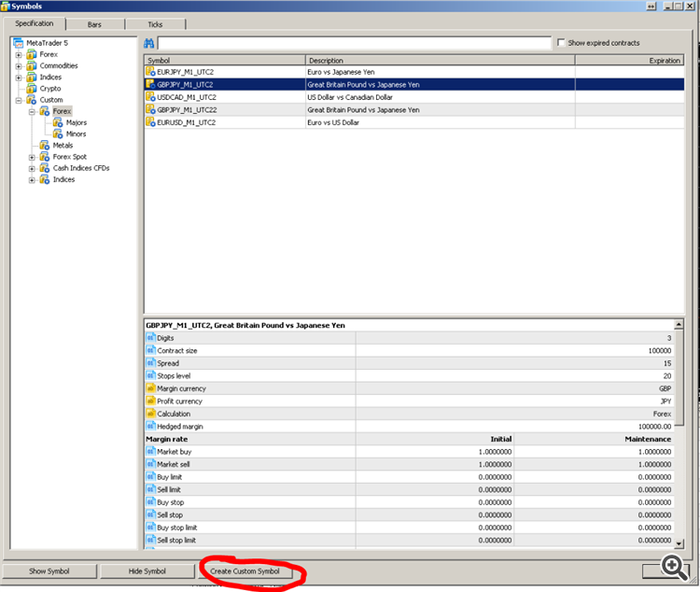Image resolution: width=700 pixels, height=592 pixels.
Task: Select the Majors tree item label
Action: click(77, 122)
